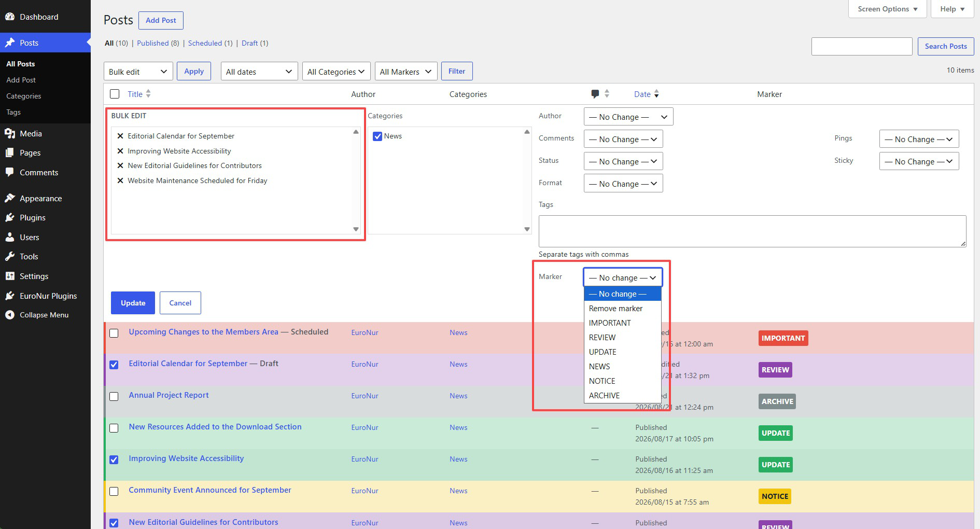Check the Annual Project Report row
This screenshot has height=529, width=980.
(x=114, y=396)
